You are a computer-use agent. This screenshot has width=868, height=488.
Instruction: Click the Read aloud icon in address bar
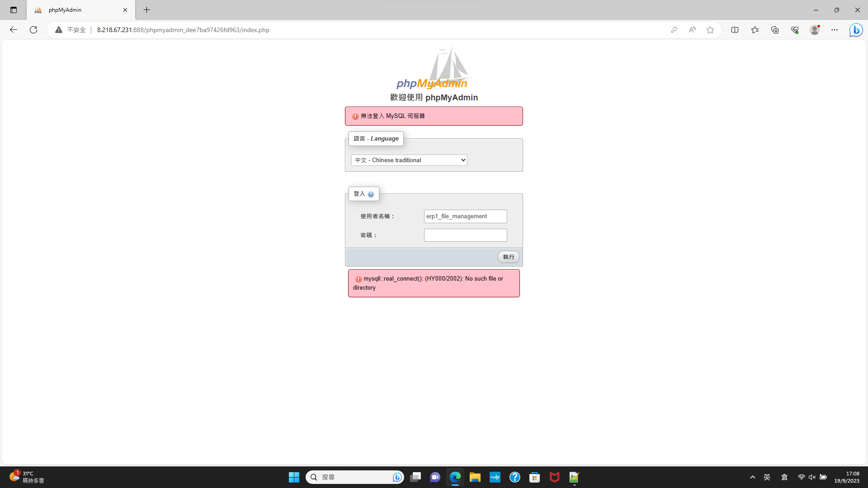[692, 30]
